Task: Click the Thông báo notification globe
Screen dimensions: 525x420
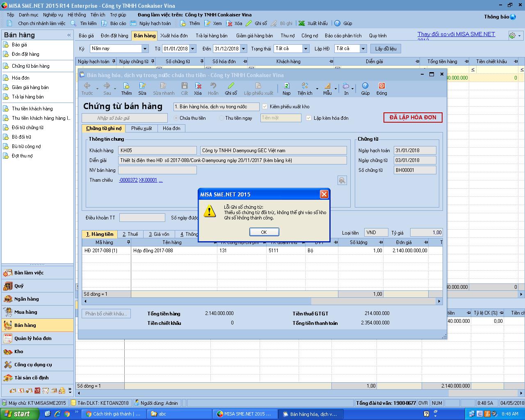Action: [x=513, y=17]
